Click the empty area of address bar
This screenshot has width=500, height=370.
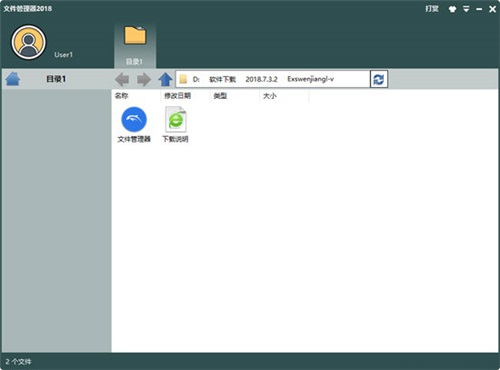click(352, 79)
